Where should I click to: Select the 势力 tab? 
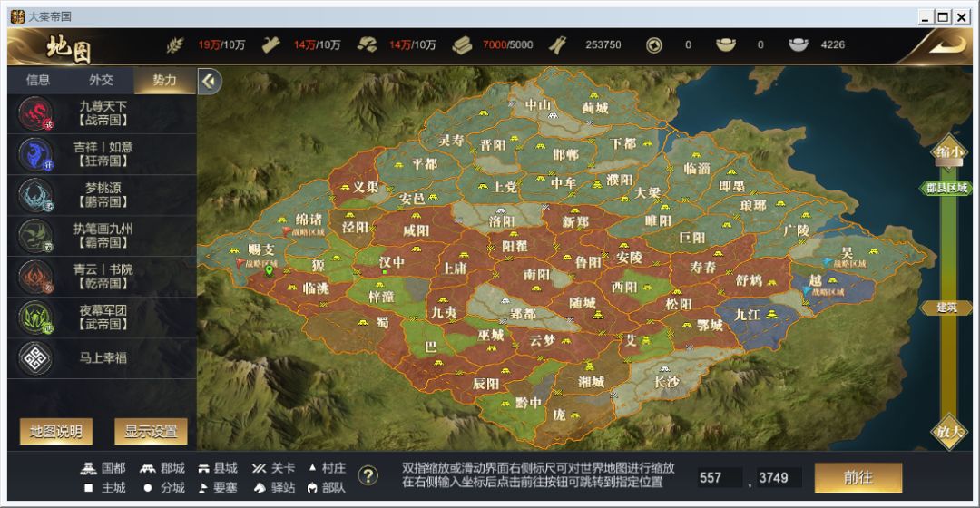pyautogui.click(x=165, y=80)
